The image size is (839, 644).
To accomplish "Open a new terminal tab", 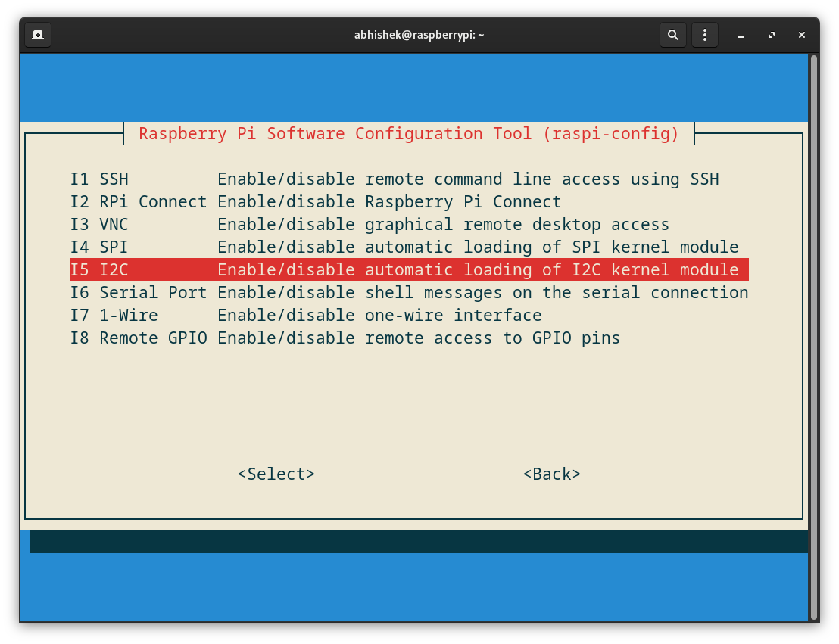I will pyautogui.click(x=37, y=34).
